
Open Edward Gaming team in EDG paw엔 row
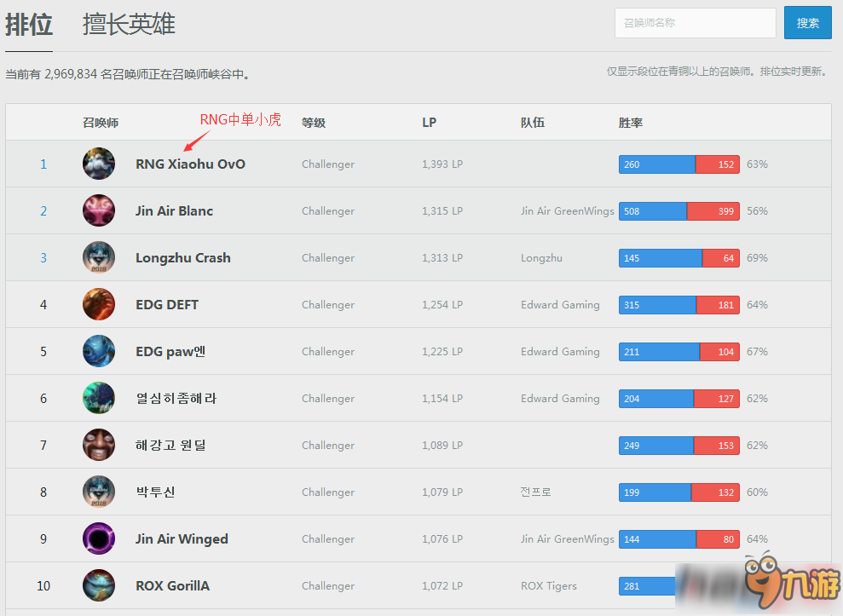(560, 352)
